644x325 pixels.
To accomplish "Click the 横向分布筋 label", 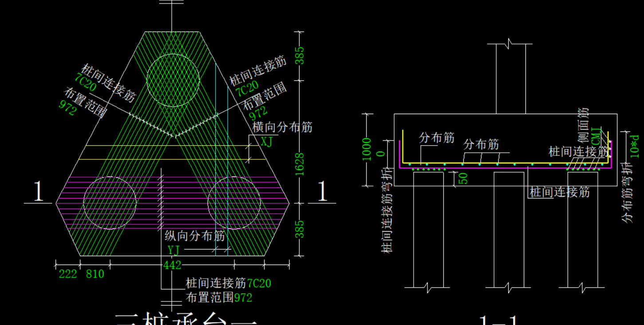I will (282, 127).
